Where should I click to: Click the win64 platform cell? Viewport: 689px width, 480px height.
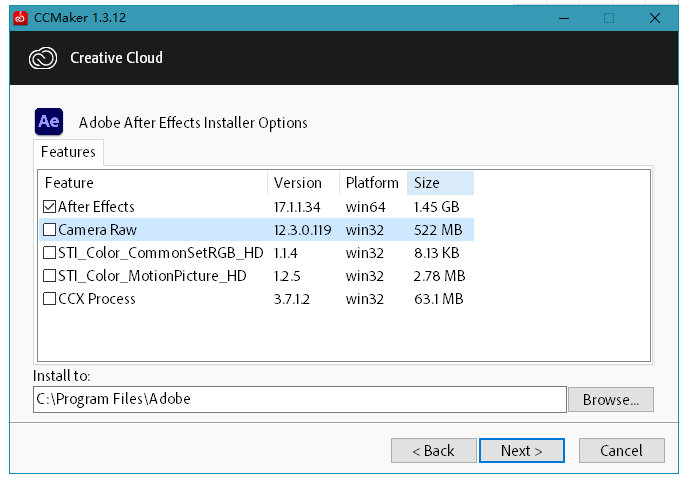366,207
